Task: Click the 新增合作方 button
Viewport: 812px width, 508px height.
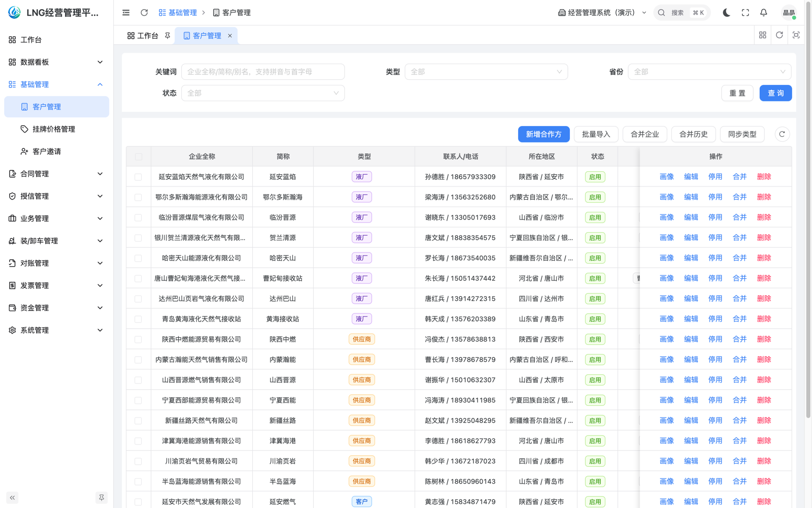Action: pyautogui.click(x=544, y=134)
